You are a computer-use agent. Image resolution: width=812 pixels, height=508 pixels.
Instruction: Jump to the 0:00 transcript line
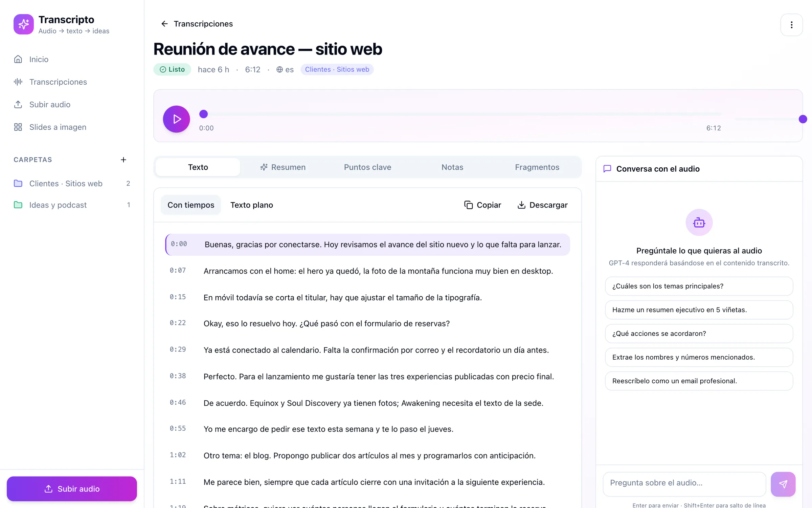click(x=367, y=245)
